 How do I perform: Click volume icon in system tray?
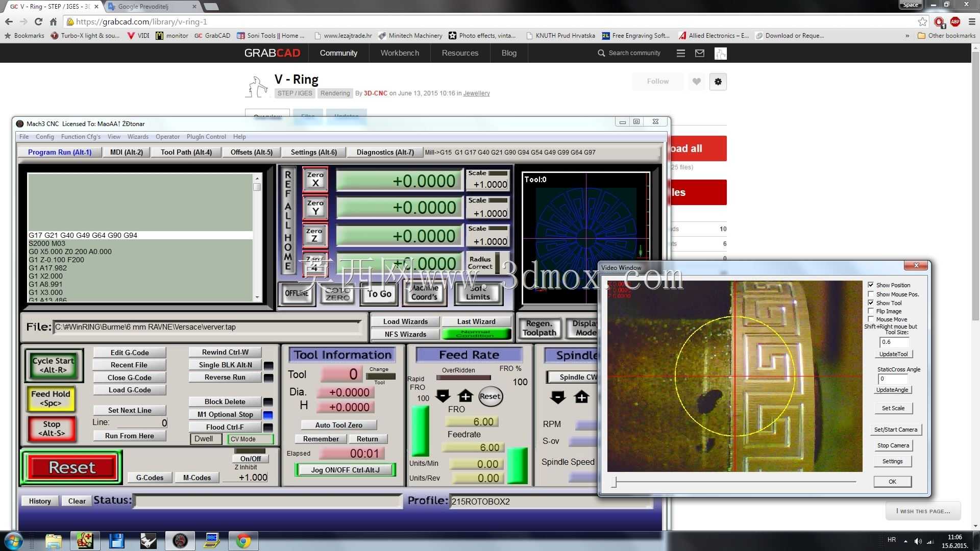point(918,541)
